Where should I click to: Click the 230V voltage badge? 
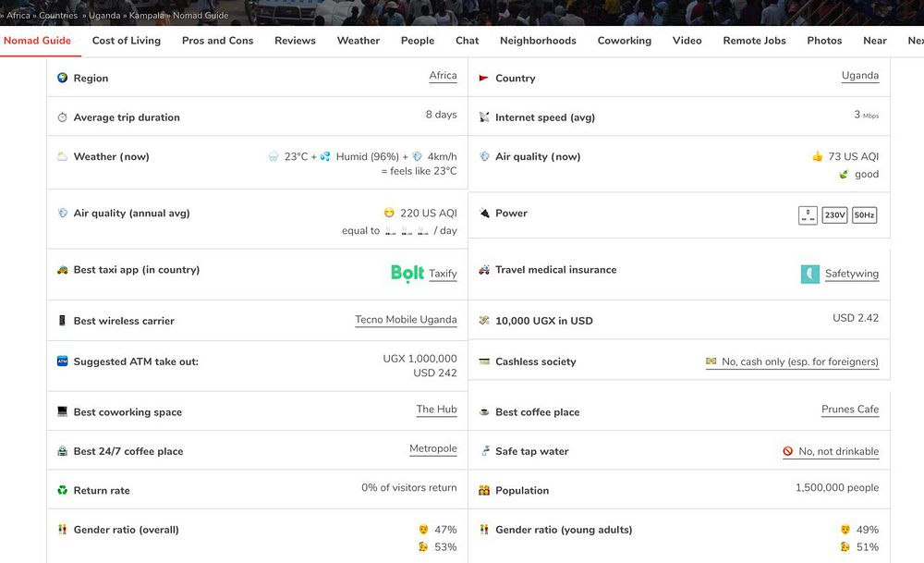pyautogui.click(x=834, y=215)
